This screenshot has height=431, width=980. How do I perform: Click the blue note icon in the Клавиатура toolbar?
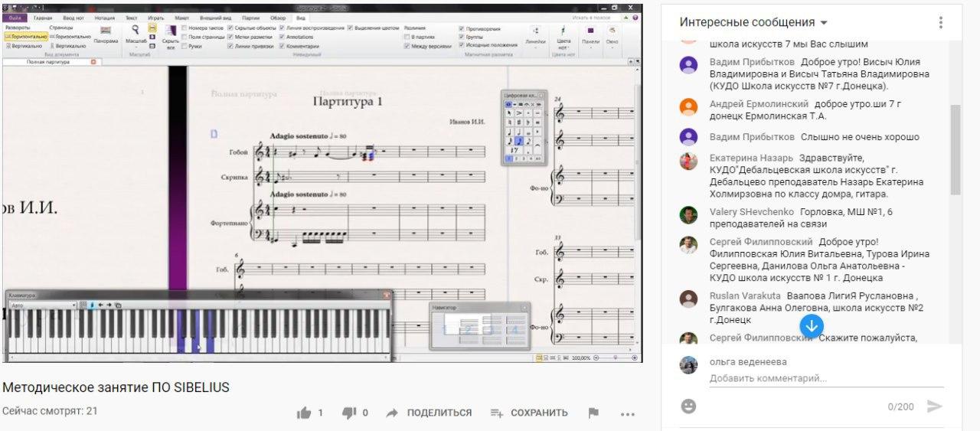click(92, 305)
